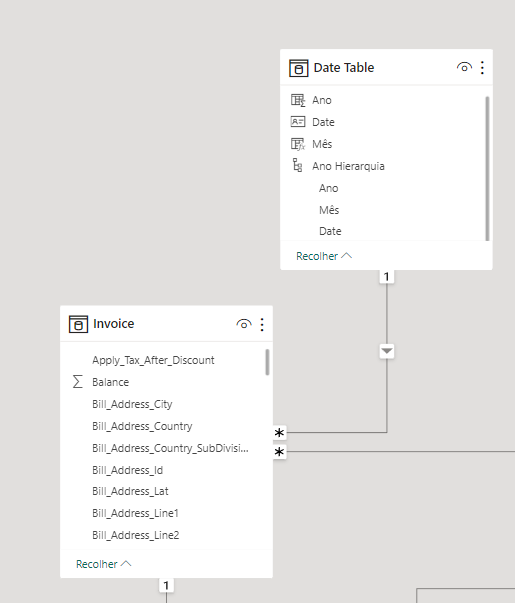The width and height of the screenshot is (515, 603).
Task: Select the first Mês field in Date Table
Action: click(x=322, y=144)
